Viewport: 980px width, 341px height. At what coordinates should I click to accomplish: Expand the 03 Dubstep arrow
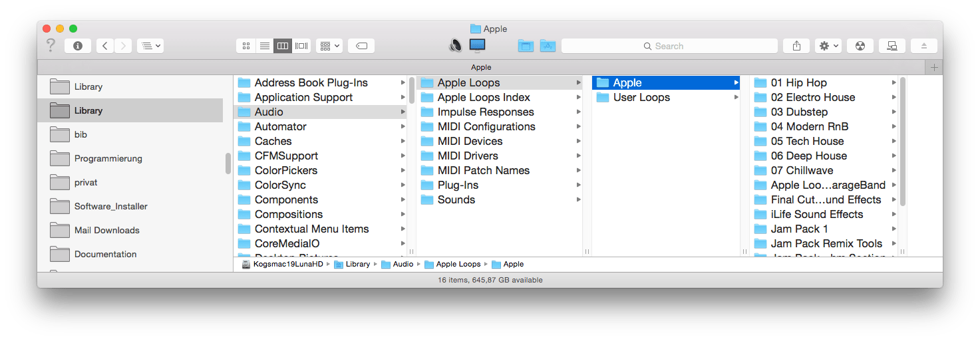894,112
